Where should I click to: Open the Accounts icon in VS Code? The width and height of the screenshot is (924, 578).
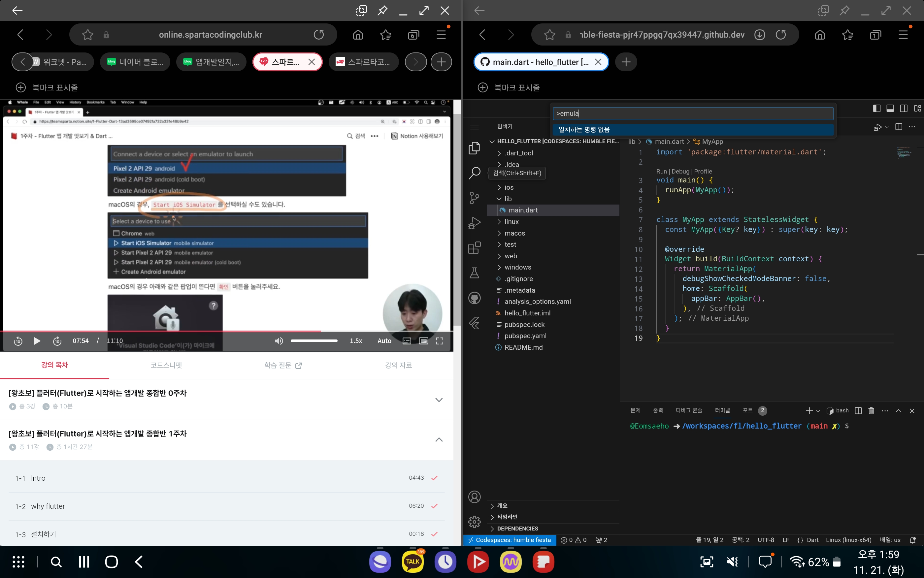(475, 497)
